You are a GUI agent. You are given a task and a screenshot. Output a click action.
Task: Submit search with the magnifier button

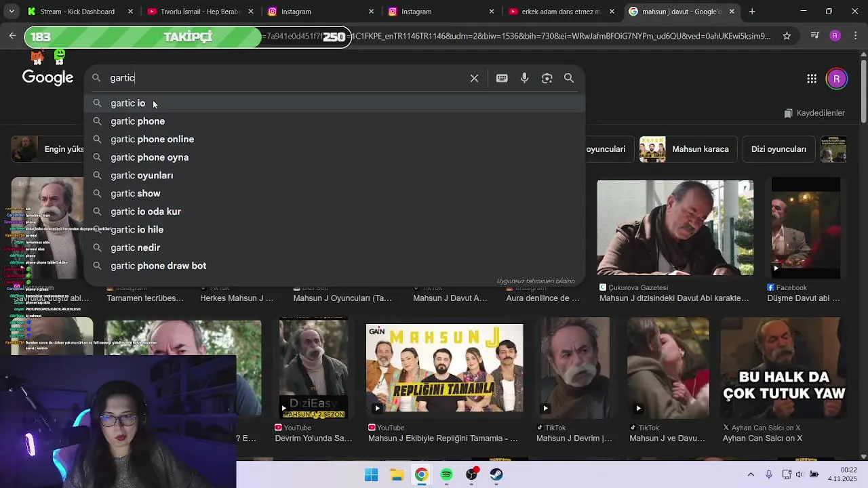point(569,78)
